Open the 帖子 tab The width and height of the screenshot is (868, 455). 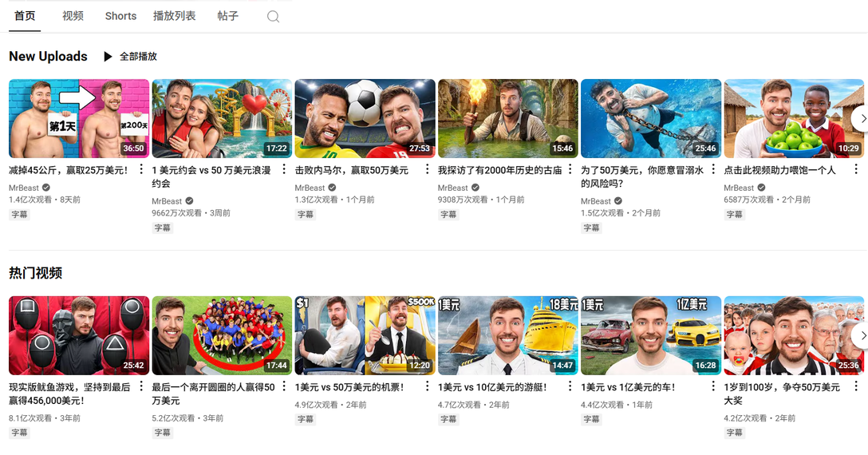228,16
